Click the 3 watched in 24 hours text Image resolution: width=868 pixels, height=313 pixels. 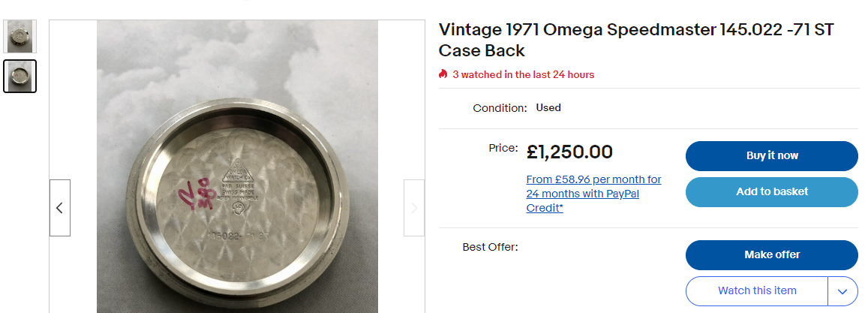(x=523, y=74)
